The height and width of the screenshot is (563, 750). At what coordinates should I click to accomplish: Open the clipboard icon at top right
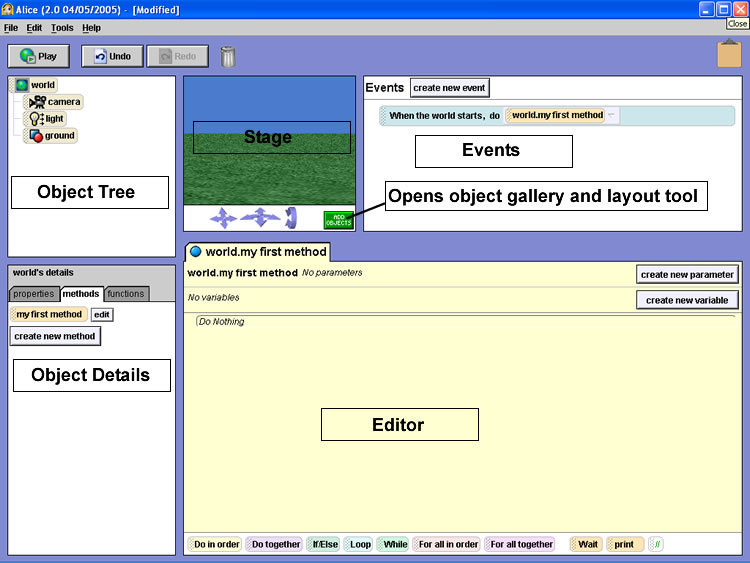click(x=729, y=54)
